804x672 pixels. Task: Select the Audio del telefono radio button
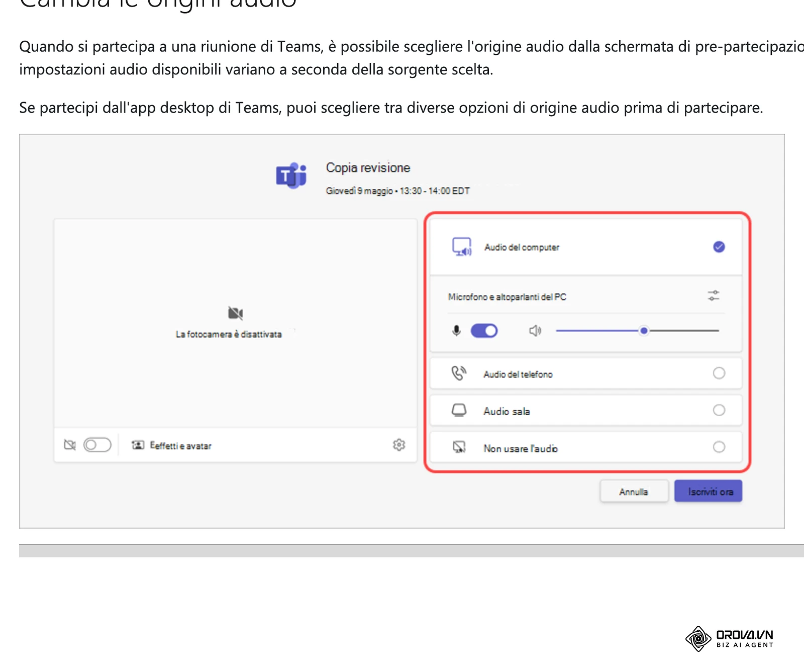(x=719, y=373)
